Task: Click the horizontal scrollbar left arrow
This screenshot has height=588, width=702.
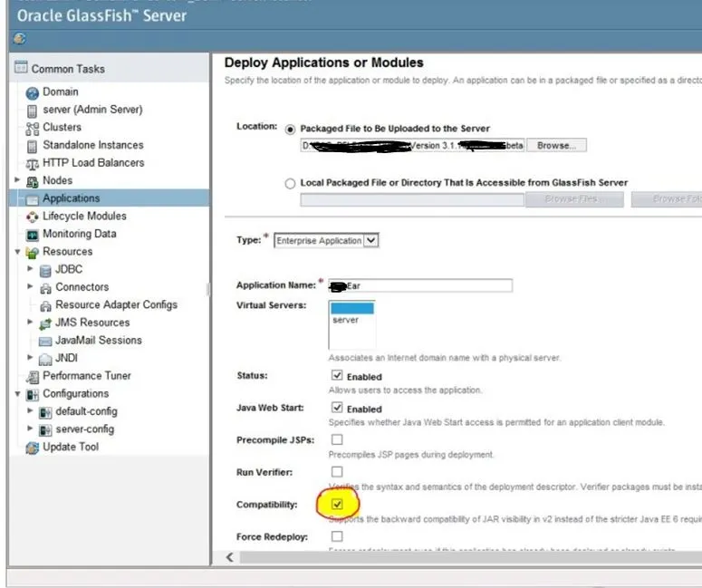Action: click(x=230, y=557)
